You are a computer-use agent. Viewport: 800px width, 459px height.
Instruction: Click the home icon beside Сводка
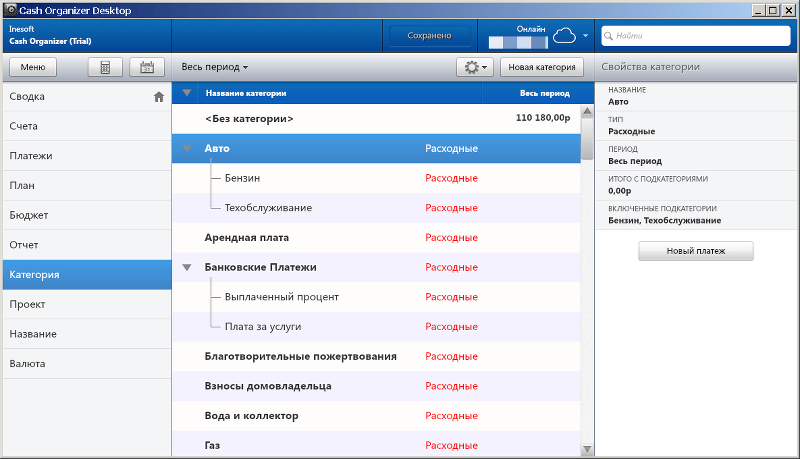(x=159, y=97)
